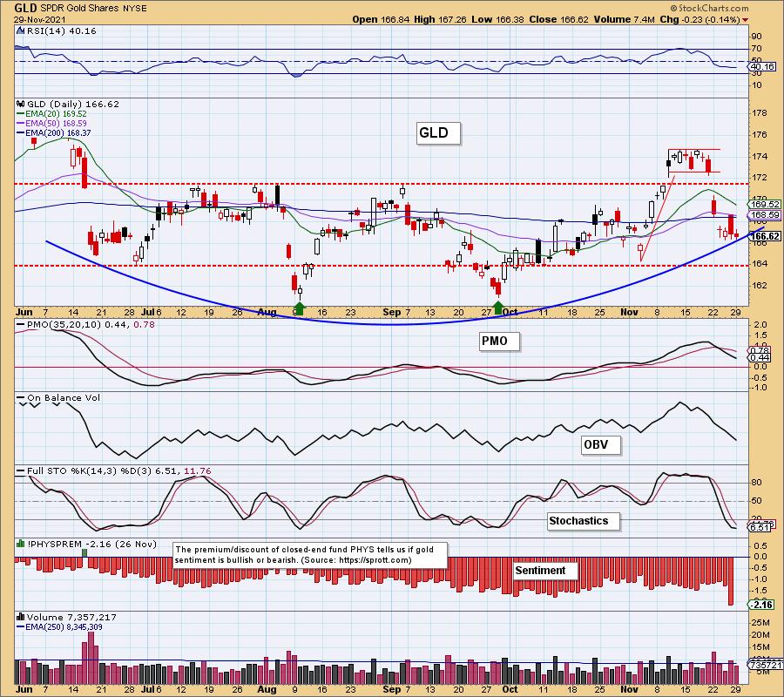Click the premium/discount explanation text box
Viewport: 784px width, 697px height.
(310, 555)
